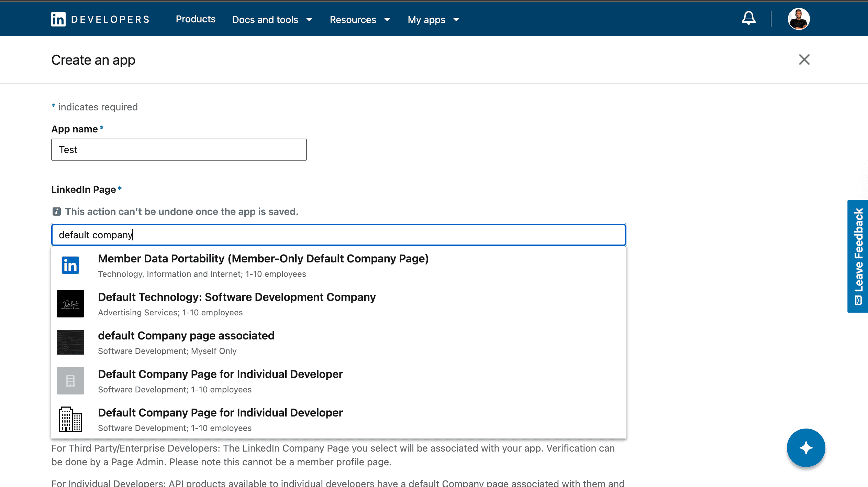Close the Create an app dialog
The height and width of the screenshot is (487, 868).
coord(804,59)
